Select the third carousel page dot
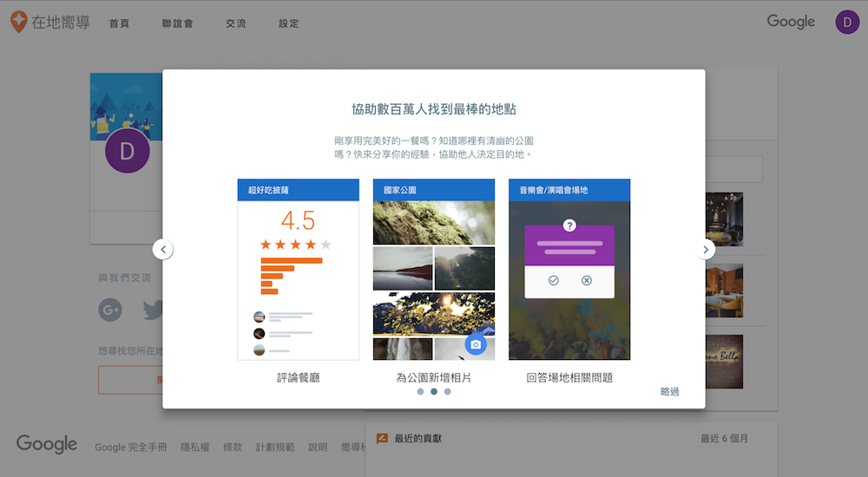 coord(448,391)
